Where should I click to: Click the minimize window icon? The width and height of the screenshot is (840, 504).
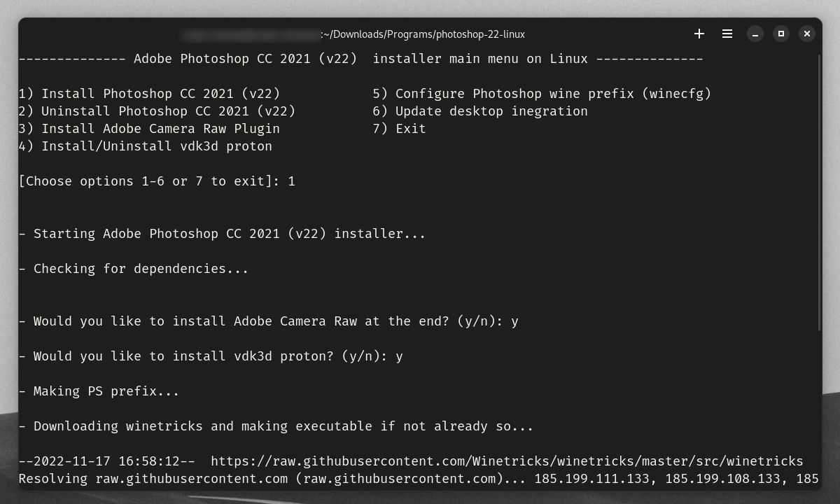coord(755,34)
